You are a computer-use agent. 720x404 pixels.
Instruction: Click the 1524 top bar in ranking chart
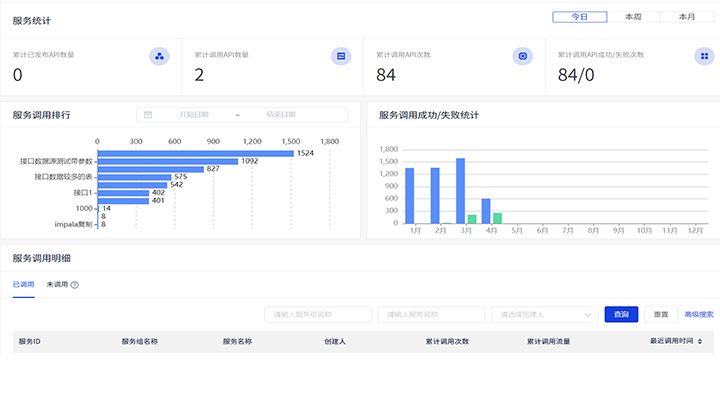[195, 153]
